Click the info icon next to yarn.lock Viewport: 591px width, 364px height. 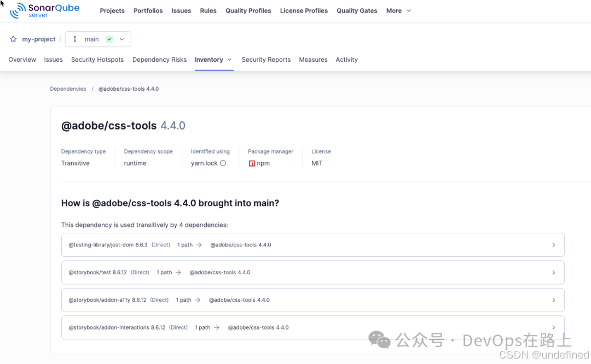point(223,163)
